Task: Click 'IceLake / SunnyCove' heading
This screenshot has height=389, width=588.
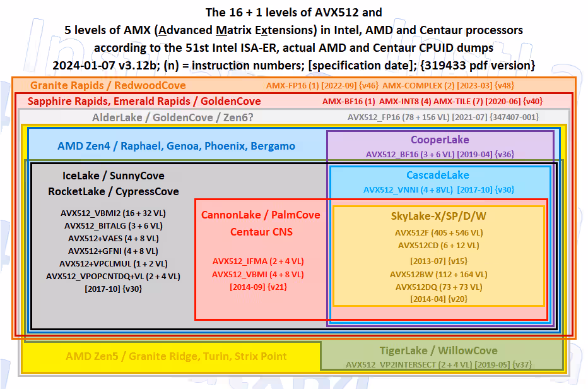Action: point(114,176)
